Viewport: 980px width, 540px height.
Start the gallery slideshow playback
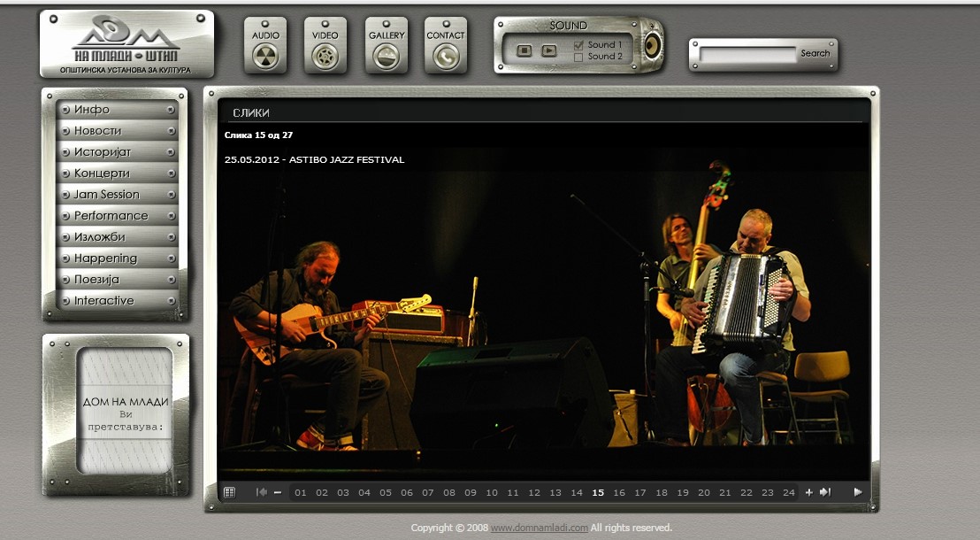[858, 493]
